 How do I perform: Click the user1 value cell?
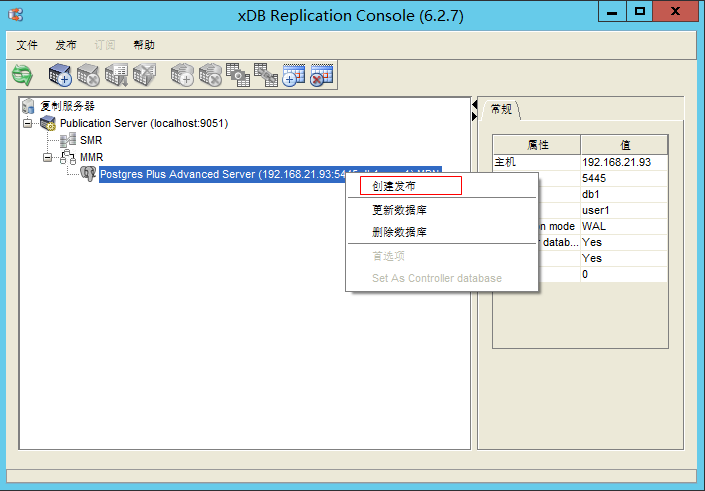pyautogui.click(x=624, y=210)
